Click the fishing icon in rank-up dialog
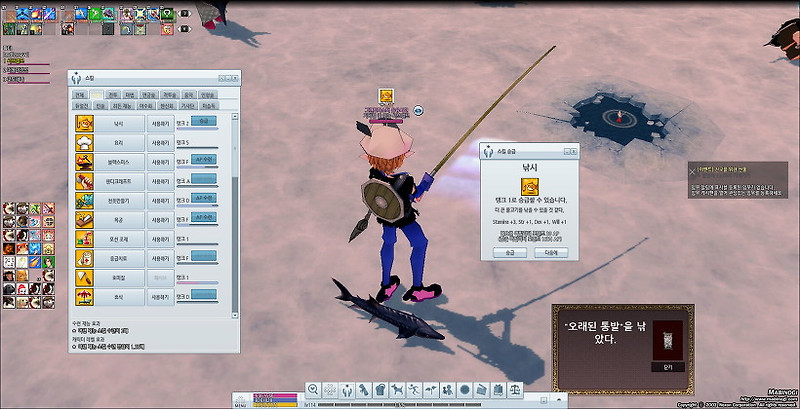 point(530,187)
